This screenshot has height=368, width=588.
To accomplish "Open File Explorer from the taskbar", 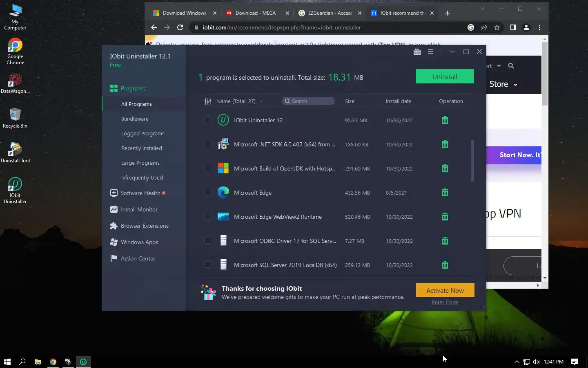I will pyautogui.click(x=38, y=361).
